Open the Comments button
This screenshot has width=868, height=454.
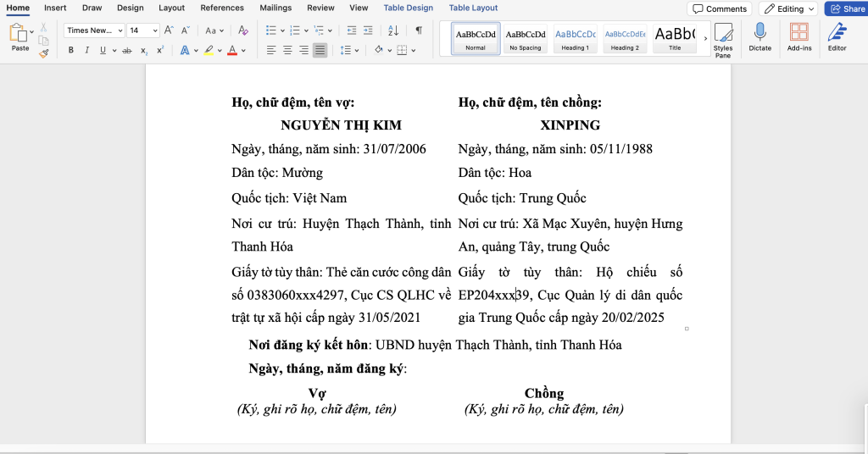pyautogui.click(x=720, y=8)
